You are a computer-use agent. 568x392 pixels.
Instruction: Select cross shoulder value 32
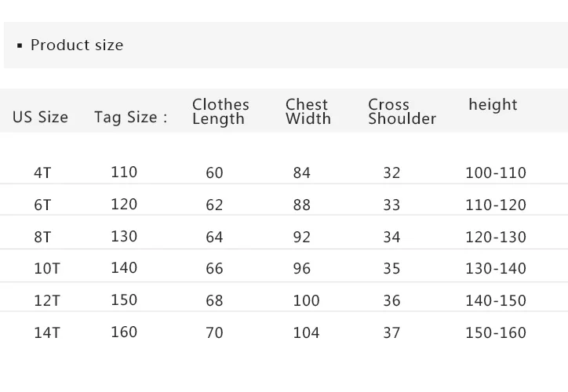(x=391, y=172)
